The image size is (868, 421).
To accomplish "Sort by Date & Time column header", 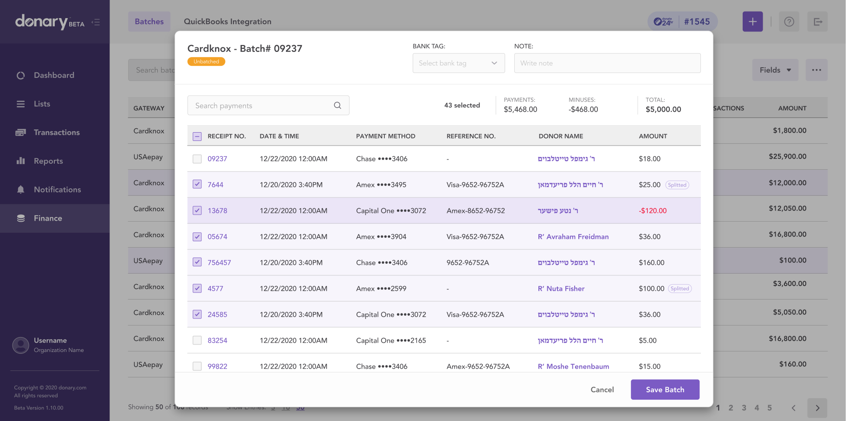I will click(279, 136).
